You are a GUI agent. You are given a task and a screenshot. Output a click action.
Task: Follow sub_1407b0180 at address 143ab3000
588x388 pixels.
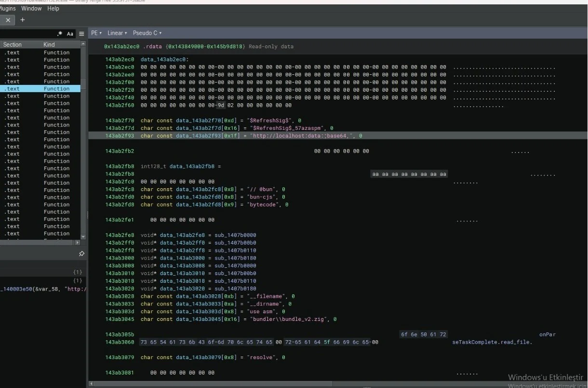coord(236,258)
